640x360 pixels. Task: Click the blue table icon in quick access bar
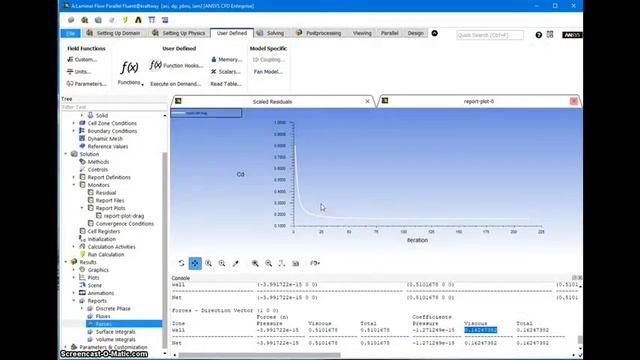152,20
